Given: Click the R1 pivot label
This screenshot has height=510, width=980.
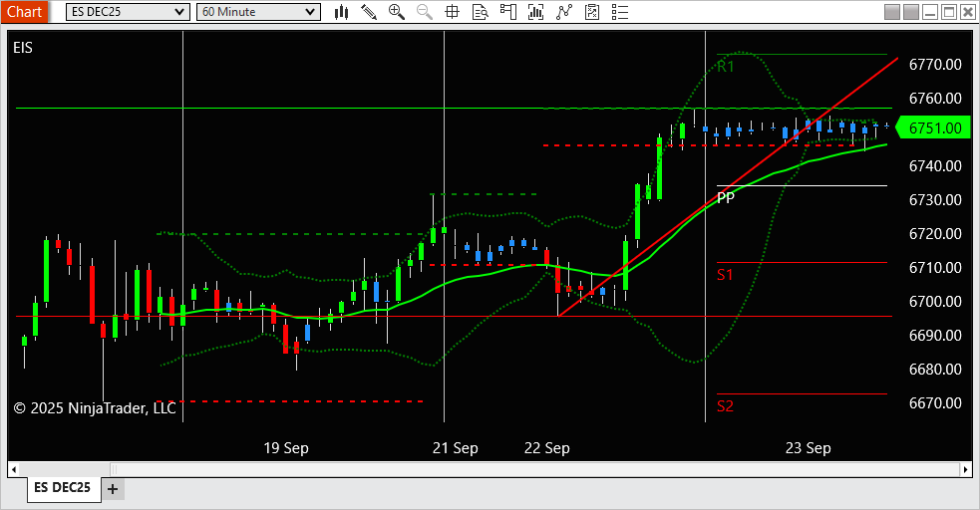Looking at the screenshot, I should pos(725,66).
